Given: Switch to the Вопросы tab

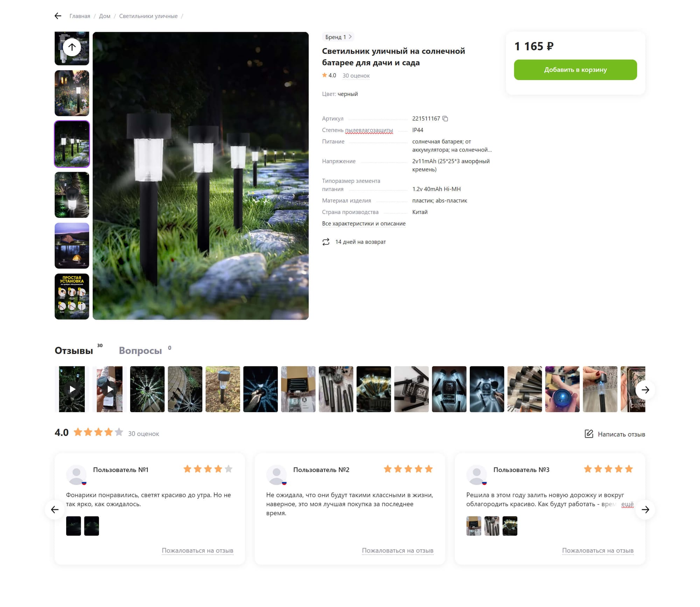Looking at the screenshot, I should (x=140, y=351).
